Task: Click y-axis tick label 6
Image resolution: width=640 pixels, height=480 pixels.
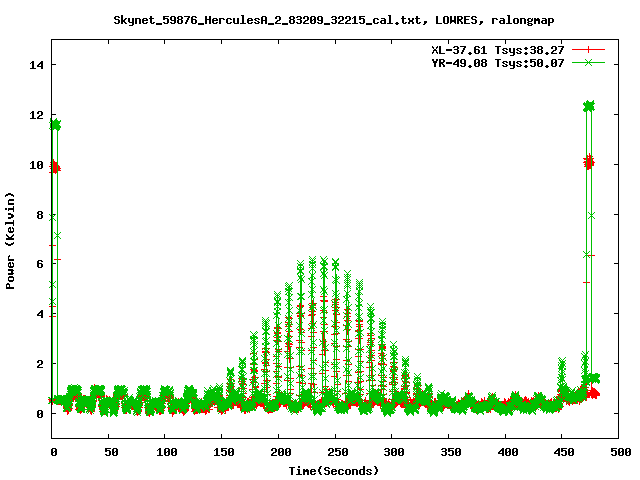Action: (40, 264)
